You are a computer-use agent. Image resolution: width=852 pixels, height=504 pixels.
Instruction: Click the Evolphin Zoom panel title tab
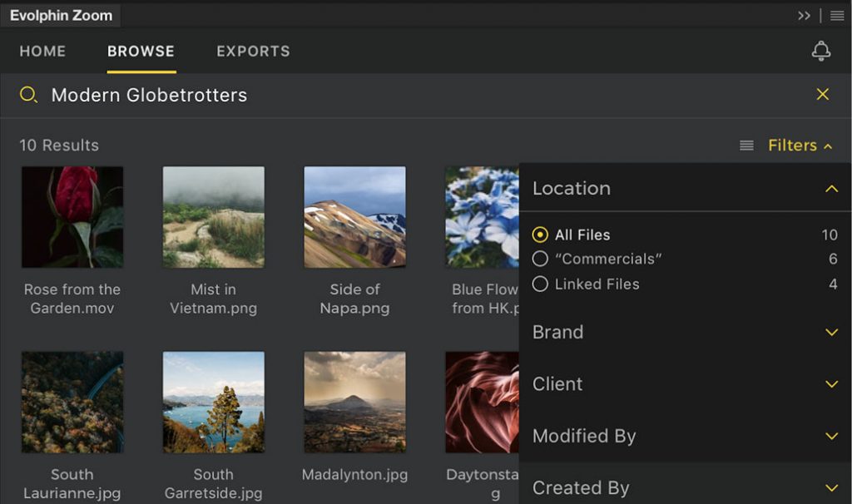click(x=61, y=16)
